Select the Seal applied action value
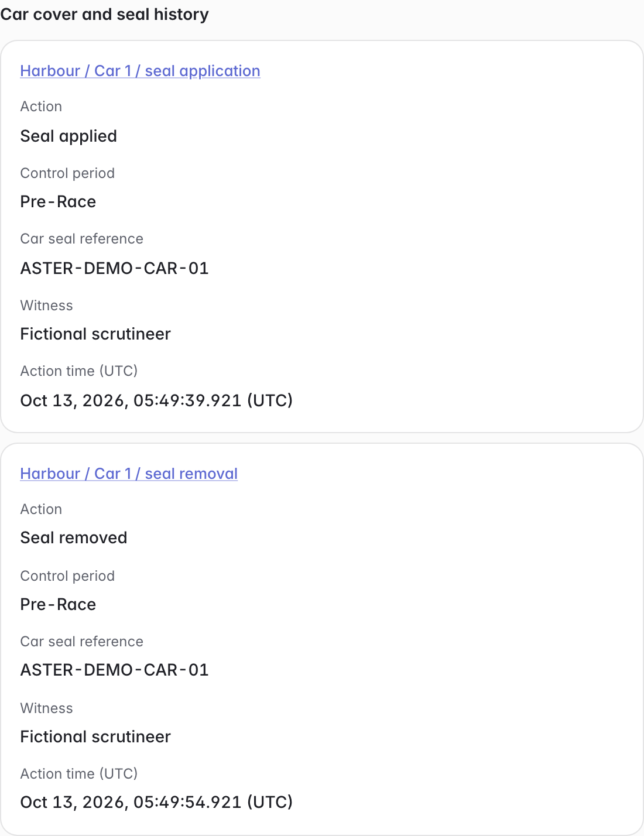Image resolution: width=644 pixels, height=836 pixels. 68,136
